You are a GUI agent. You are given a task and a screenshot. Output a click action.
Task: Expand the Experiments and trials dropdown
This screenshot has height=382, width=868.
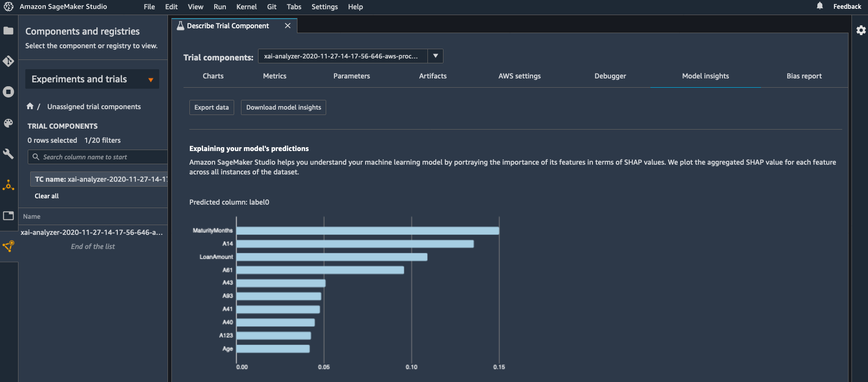150,79
